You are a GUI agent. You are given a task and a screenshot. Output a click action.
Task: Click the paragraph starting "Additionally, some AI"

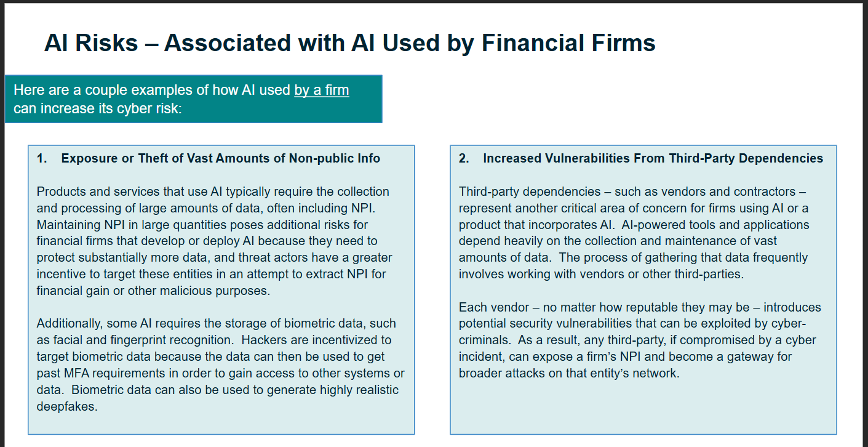pyautogui.click(x=221, y=364)
